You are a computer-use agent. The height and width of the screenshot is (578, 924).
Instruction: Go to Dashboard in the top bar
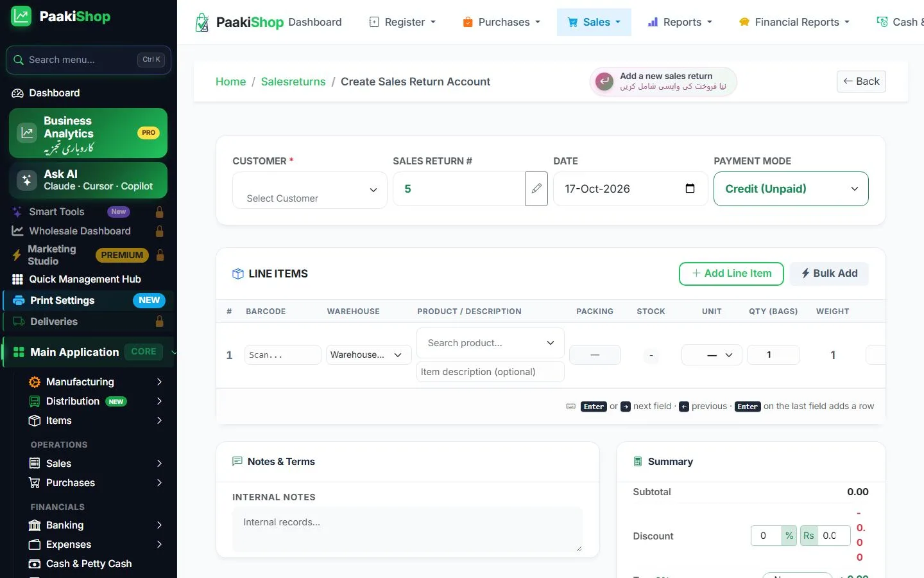pyautogui.click(x=315, y=22)
